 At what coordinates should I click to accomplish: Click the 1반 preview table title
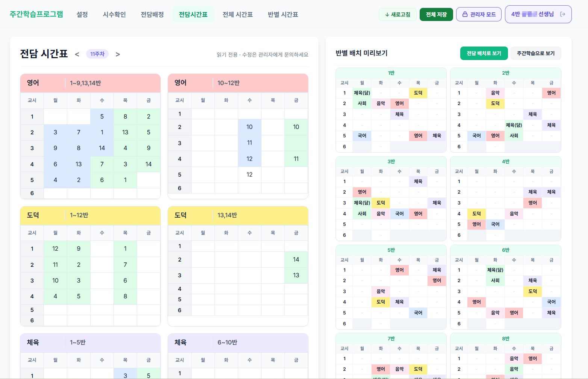tap(391, 73)
